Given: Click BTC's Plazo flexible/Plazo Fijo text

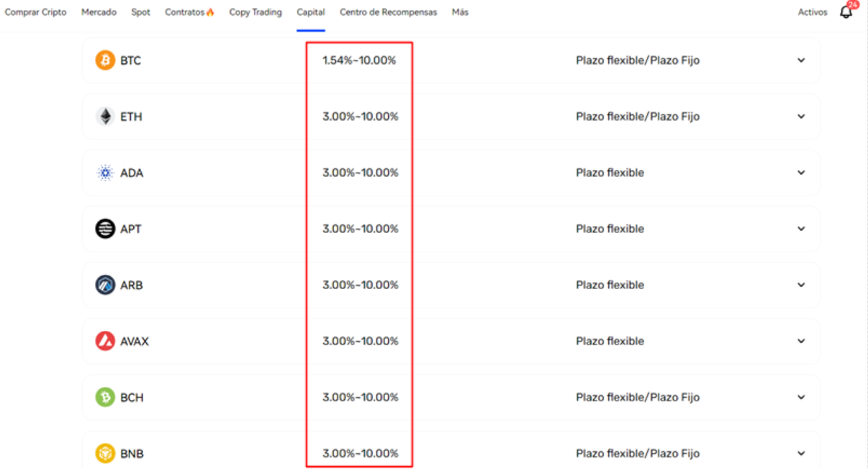Looking at the screenshot, I should pyautogui.click(x=638, y=60).
